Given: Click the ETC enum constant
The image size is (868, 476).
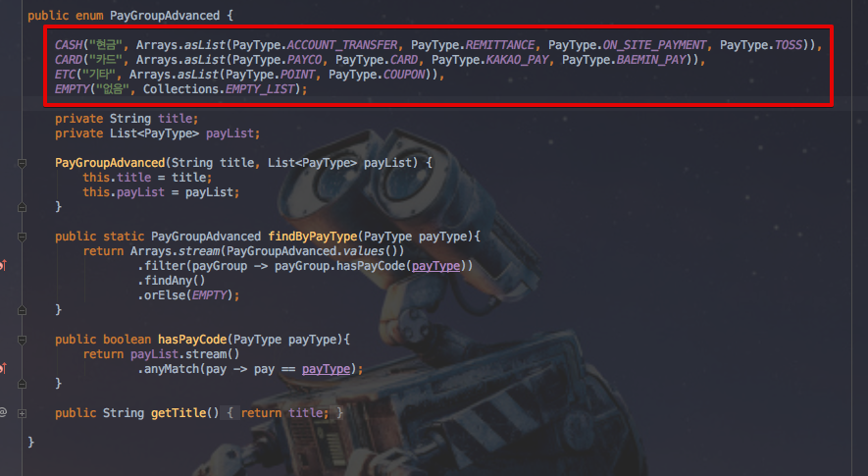Looking at the screenshot, I should tap(65, 75).
